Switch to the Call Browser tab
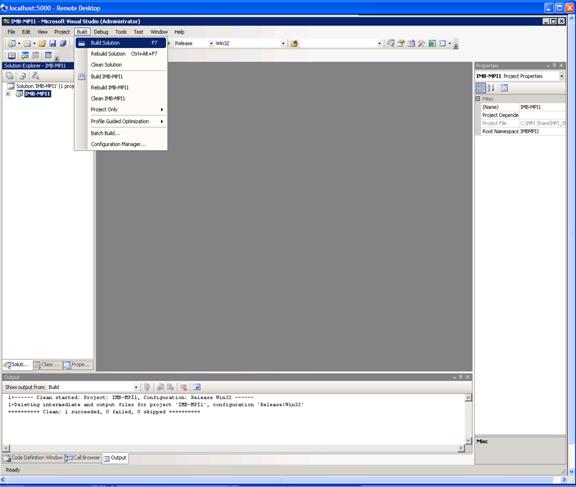The image size is (576, 487). click(x=83, y=458)
